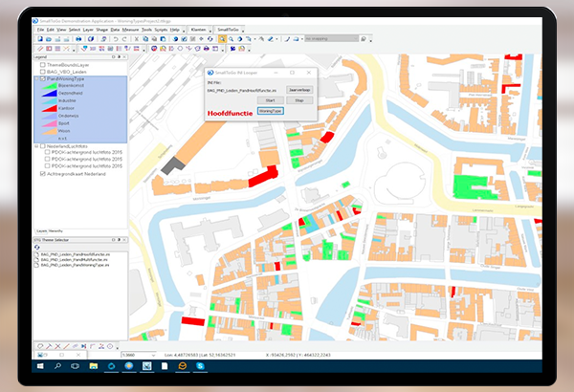Collapse the NederlandLuchtfoto group

(x=36, y=146)
